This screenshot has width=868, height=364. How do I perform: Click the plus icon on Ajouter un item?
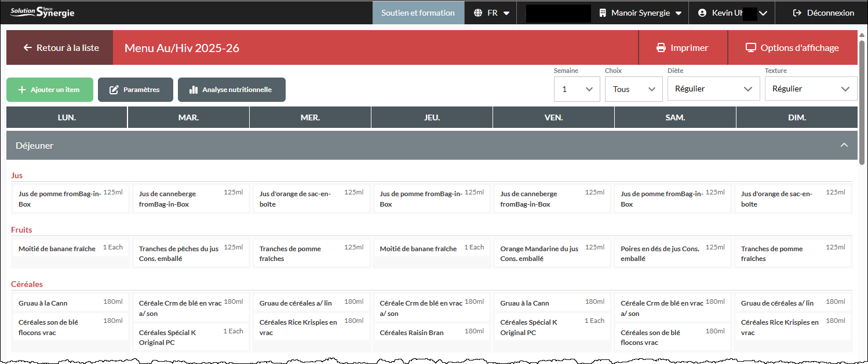[22, 90]
